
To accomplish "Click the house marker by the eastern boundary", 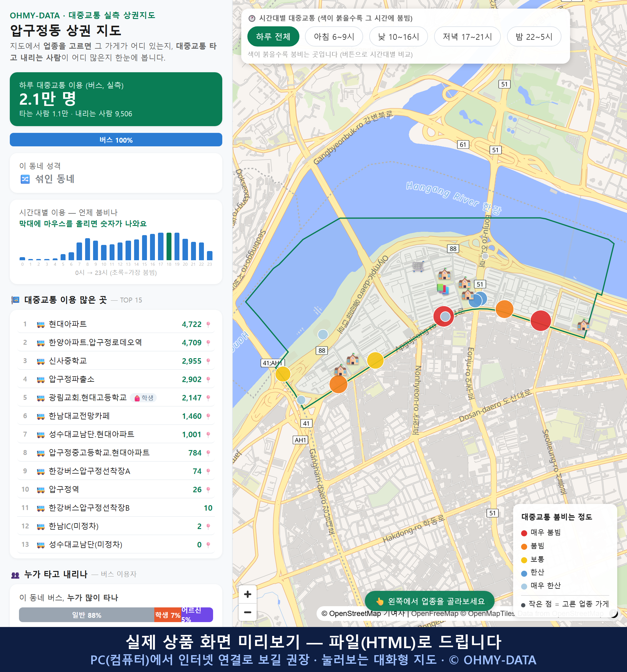I will [x=584, y=325].
